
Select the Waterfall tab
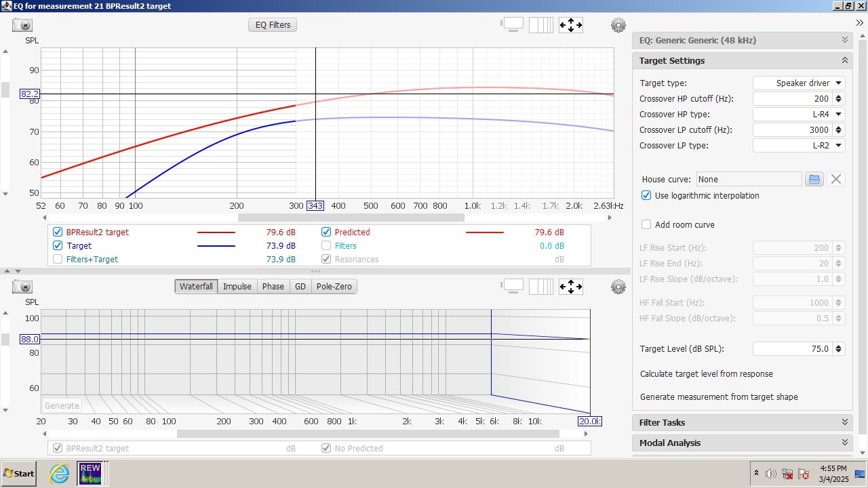pos(196,287)
